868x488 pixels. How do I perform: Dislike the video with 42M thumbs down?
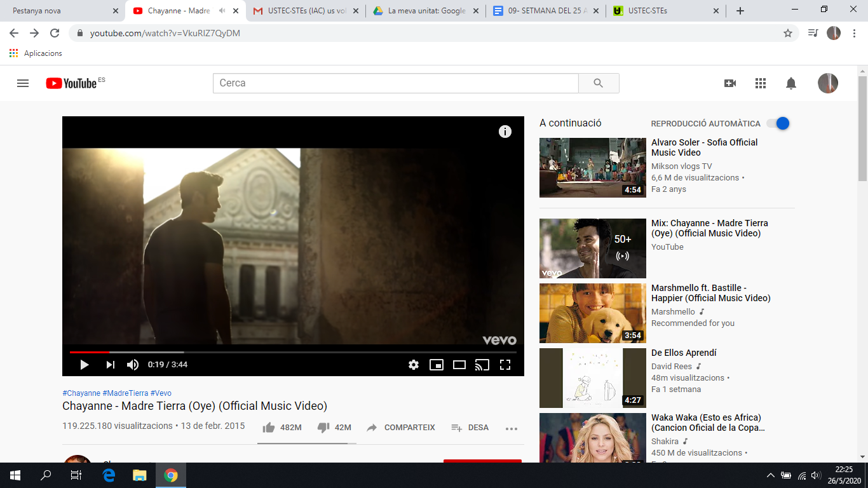click(334, 428)
